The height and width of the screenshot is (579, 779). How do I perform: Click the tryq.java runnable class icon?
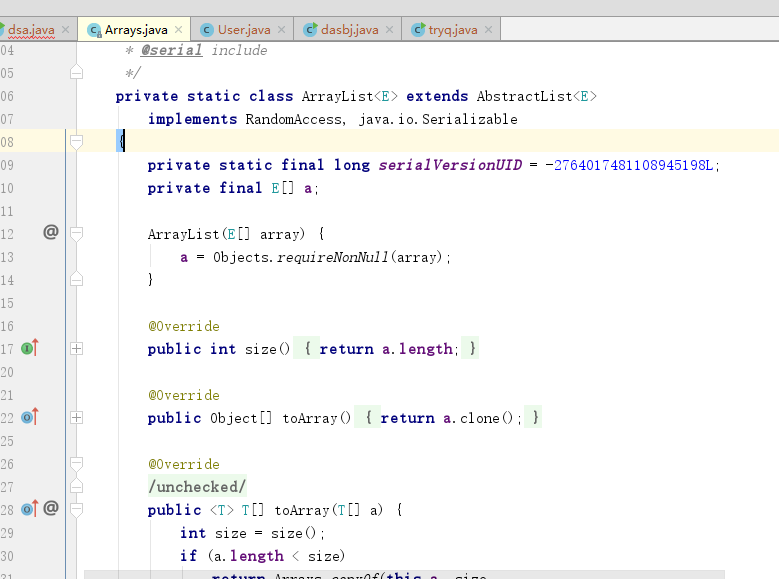418,30
